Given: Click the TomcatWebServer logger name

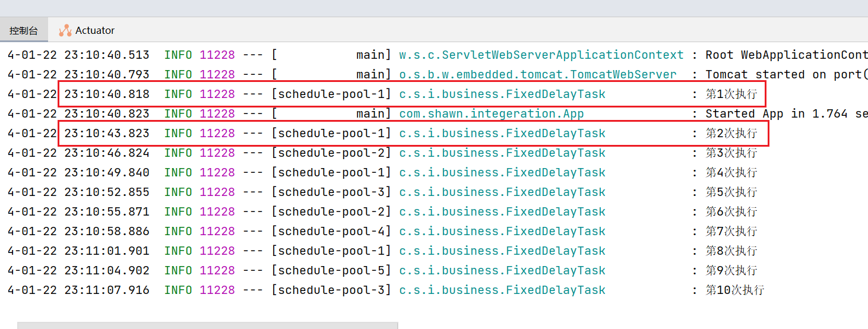Looking at the screenshot, I should (538, 74).
